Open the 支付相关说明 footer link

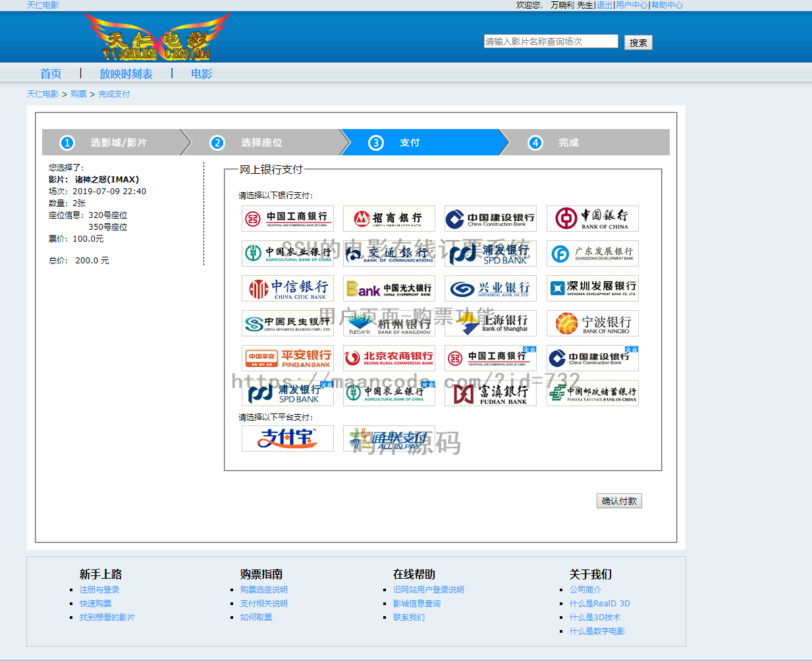[x=264, y=604]
